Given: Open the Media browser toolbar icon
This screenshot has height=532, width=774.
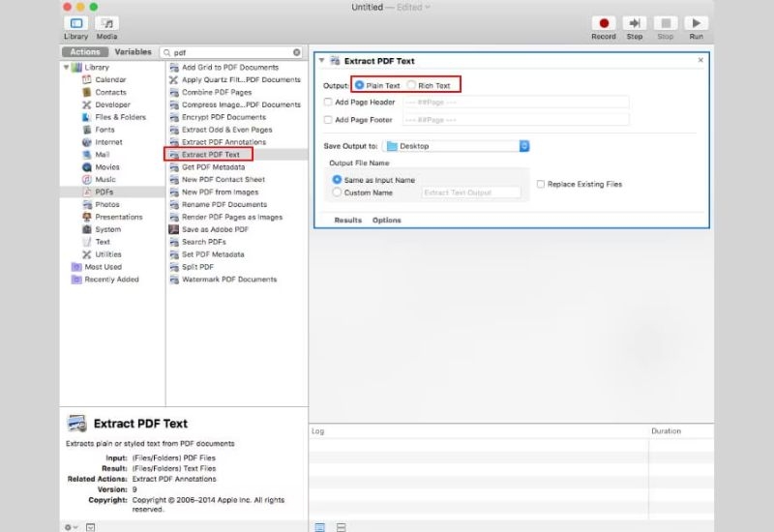Looking at the screenshot, I should [106, 23].
